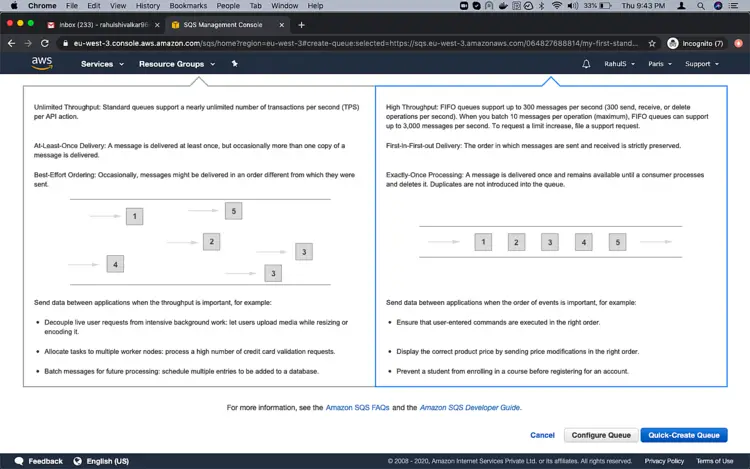Open the Terms of Use link
This screenshot has width=750, height=469.
(x=715, y=461)
